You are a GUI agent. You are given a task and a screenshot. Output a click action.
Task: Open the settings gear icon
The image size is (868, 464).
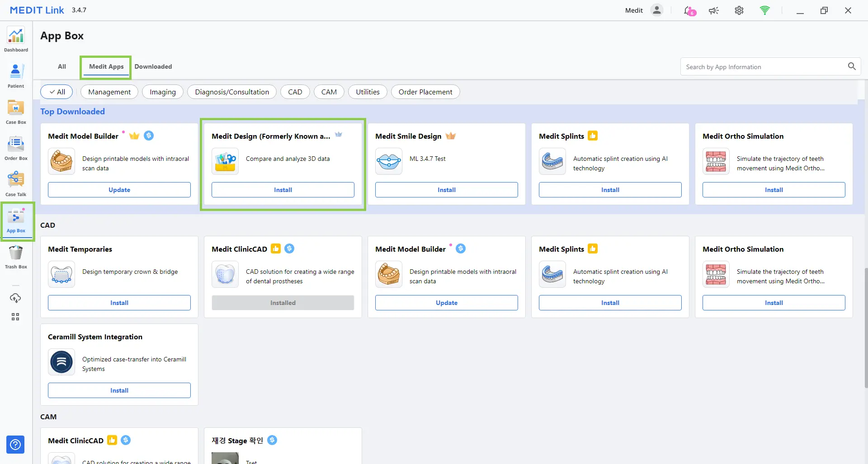[x=739, y=10]
